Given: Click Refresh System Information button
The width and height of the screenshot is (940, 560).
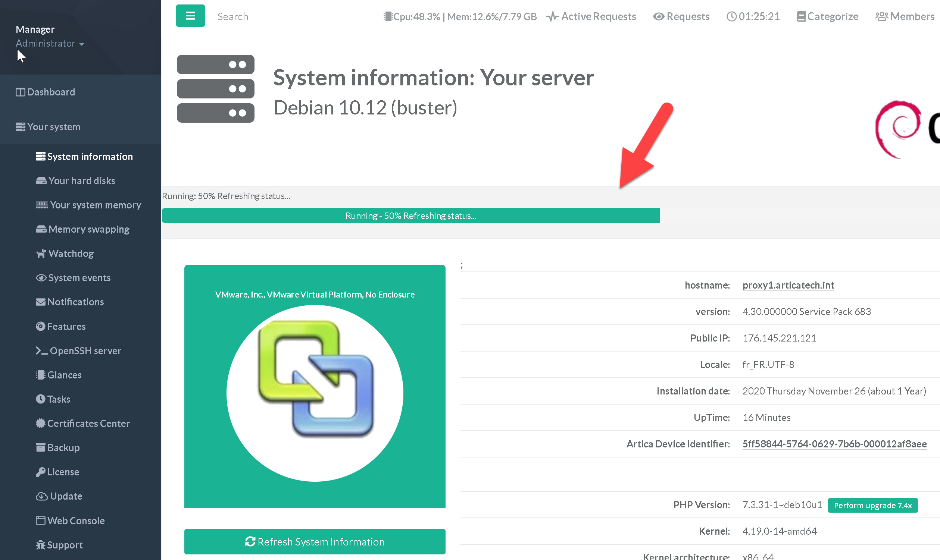Looking at the screenshot, I should 315,541.
